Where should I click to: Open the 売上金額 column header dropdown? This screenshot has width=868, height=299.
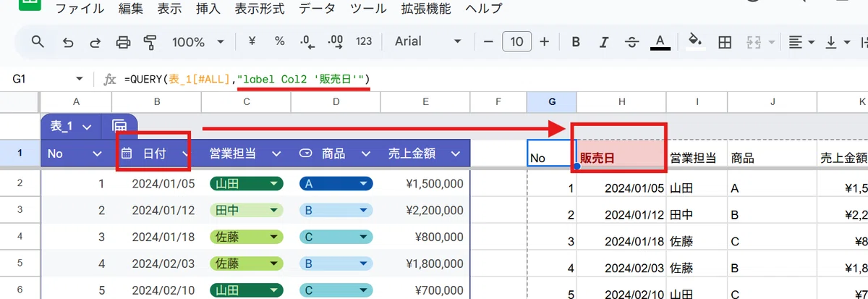[455, 153]
